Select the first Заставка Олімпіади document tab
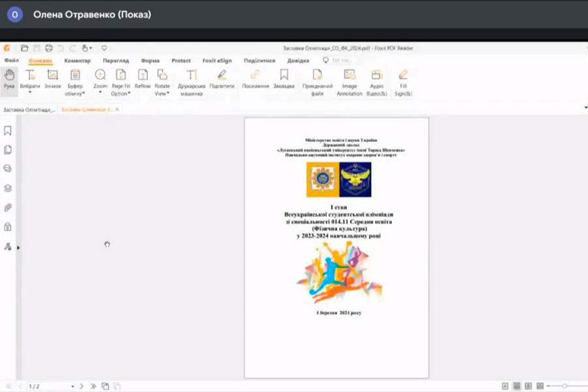588x392 pixels. click(29, 110)
